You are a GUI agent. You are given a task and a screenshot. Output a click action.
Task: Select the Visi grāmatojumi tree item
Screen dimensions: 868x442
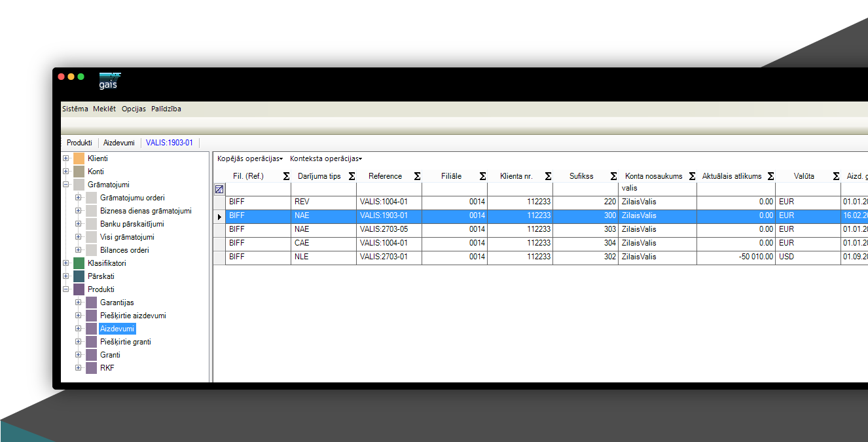click(x=127, y=237)
